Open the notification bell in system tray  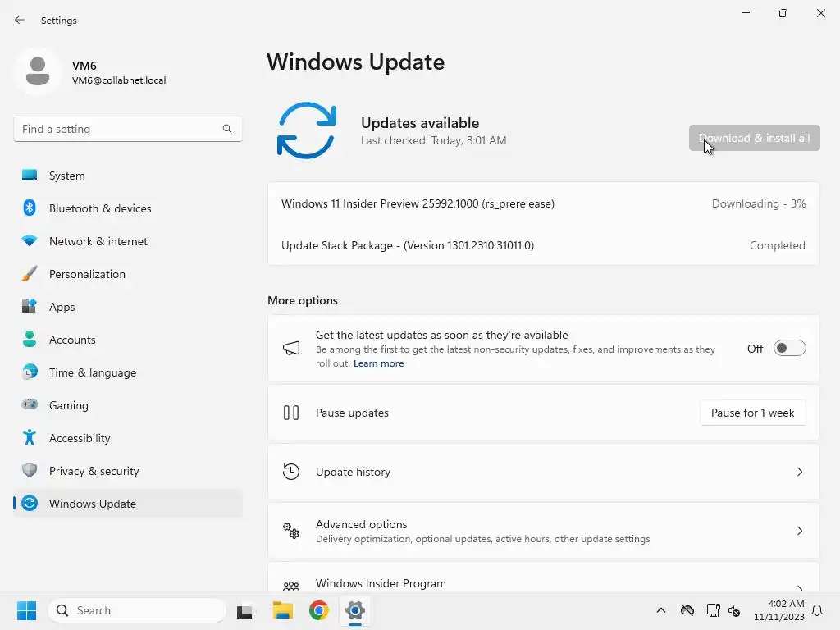click(817, 610)
